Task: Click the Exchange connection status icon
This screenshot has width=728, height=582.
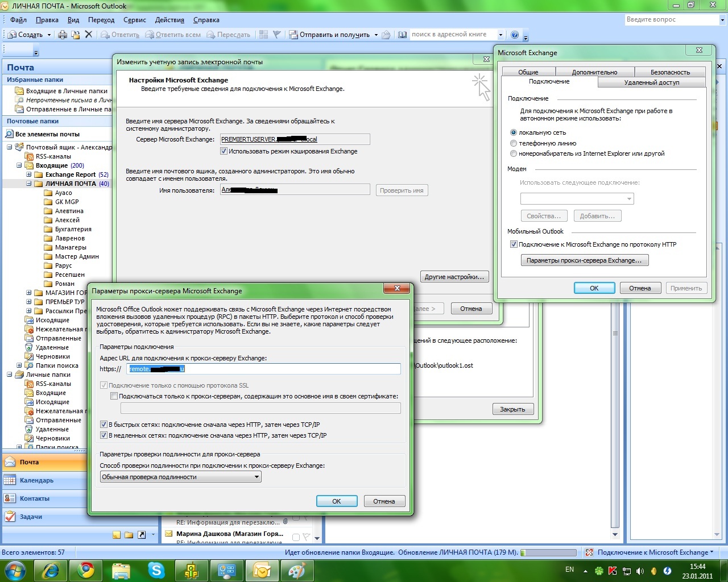Action: (x=589, y=552)
